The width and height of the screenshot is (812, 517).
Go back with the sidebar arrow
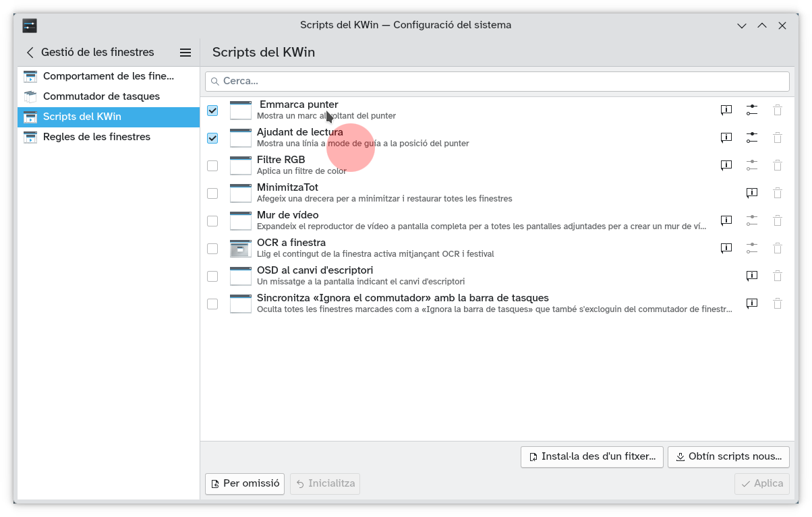pos(30,52)
